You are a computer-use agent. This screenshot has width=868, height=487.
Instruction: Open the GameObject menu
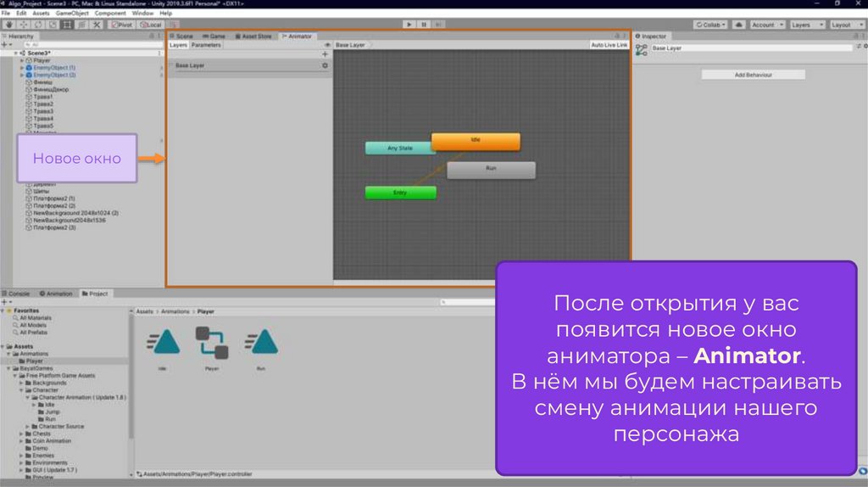tap(72, 14)
